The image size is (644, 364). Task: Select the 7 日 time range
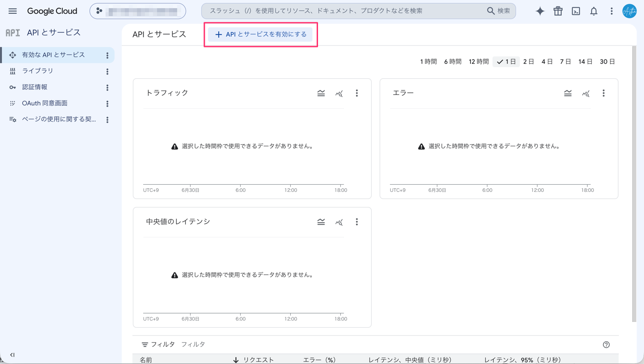coord(565,62)
